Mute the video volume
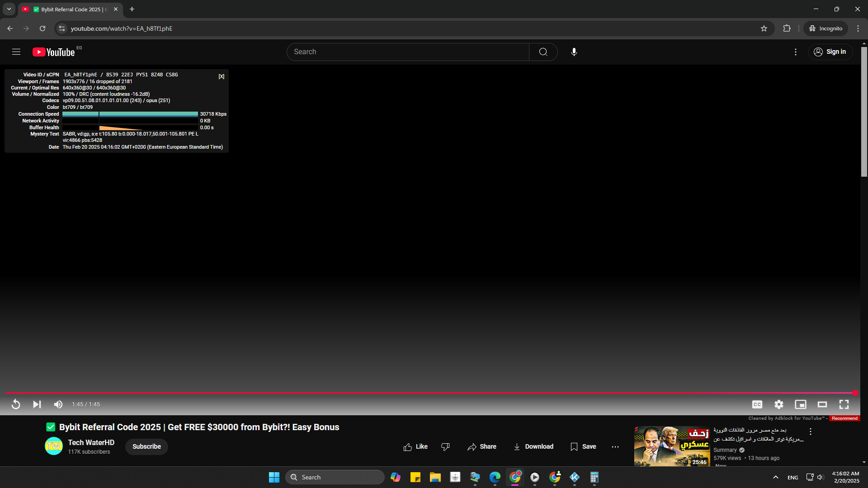Image resolution: width=868 pixels, height=488 pixels. (58, 404)
